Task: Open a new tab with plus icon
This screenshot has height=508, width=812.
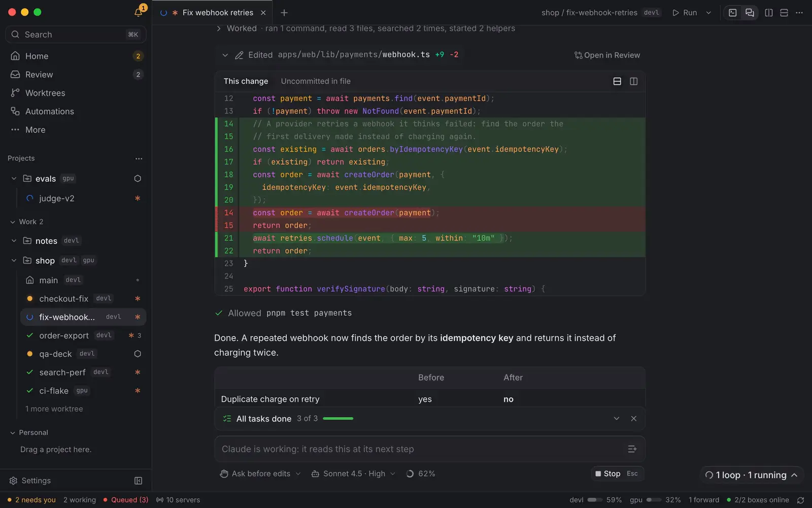Action: tap(284, 13)
